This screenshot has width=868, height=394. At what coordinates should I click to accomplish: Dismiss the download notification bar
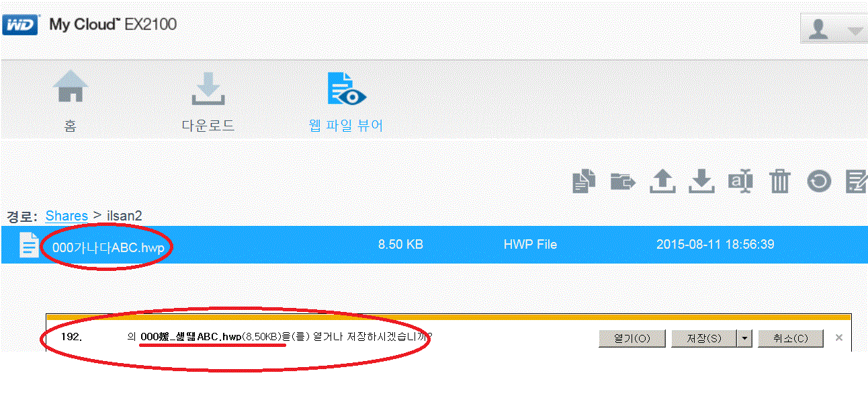pos(838,338)
